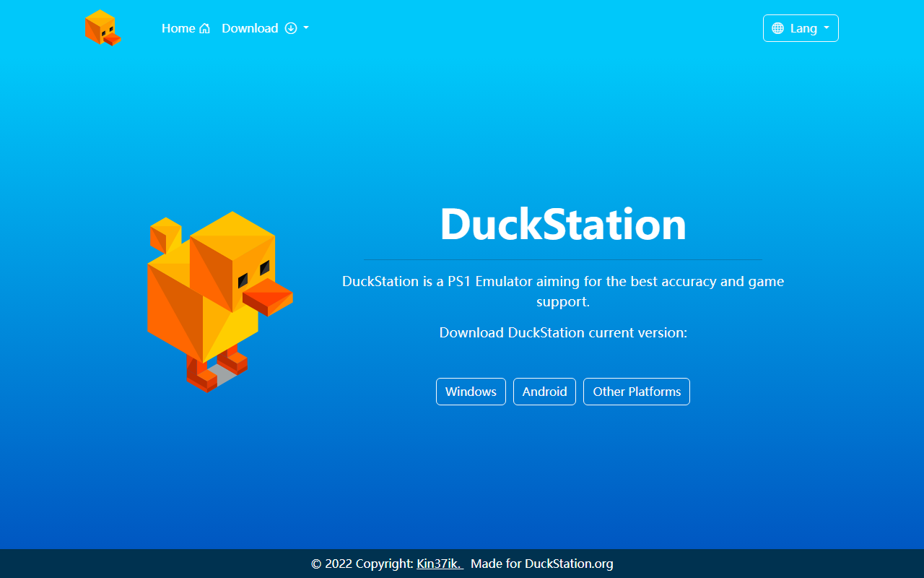This screenshot has width=924, height=578.
Task: Open the Other Platforms downloads
Action: 637,392
